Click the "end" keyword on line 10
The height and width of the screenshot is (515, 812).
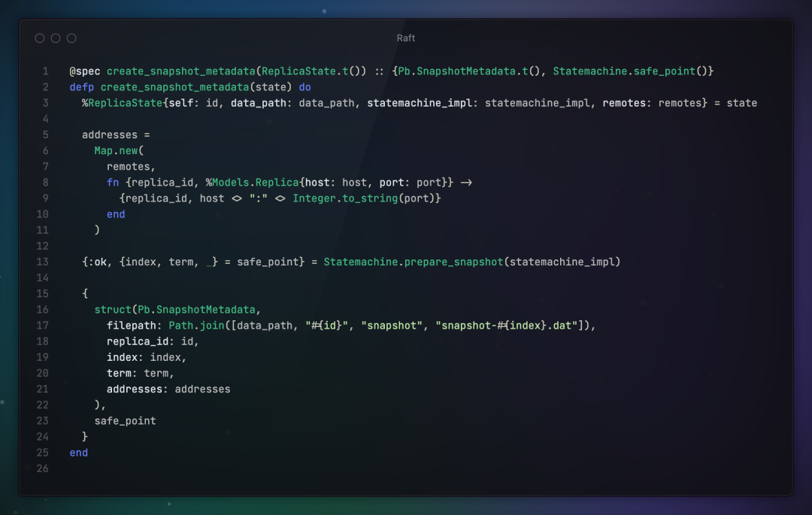click(x=116, y=214)
